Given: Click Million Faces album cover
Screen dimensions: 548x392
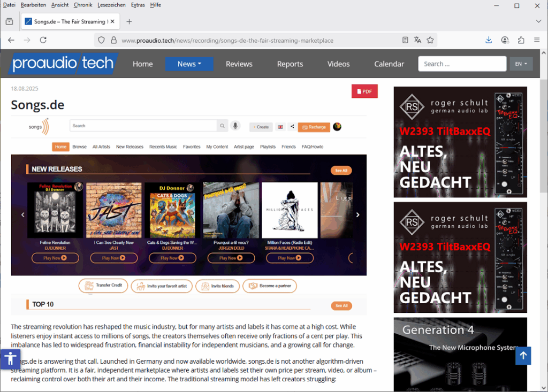Looking at the screenshot, I should click(x=290, y=210).
